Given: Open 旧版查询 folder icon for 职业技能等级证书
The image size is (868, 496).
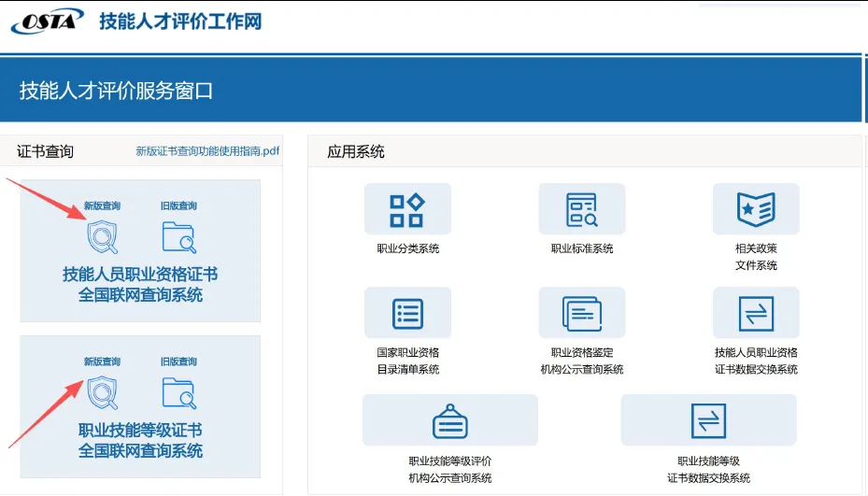Looking at the screenshot, I should (178, 393).
